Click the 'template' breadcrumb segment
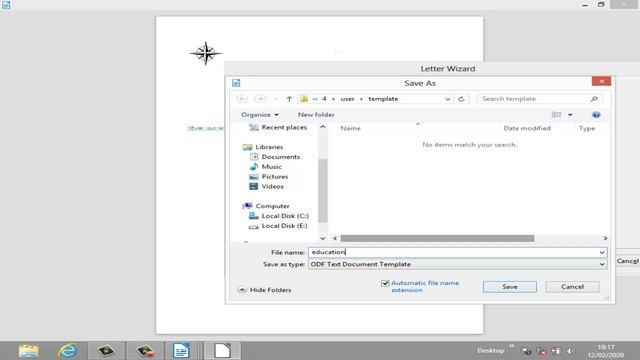 [383, 99]
